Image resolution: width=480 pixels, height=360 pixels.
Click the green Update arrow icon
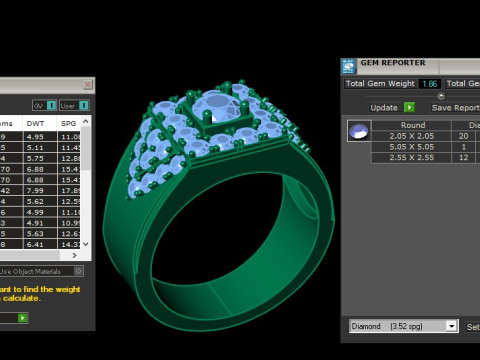tap(409, 107)
